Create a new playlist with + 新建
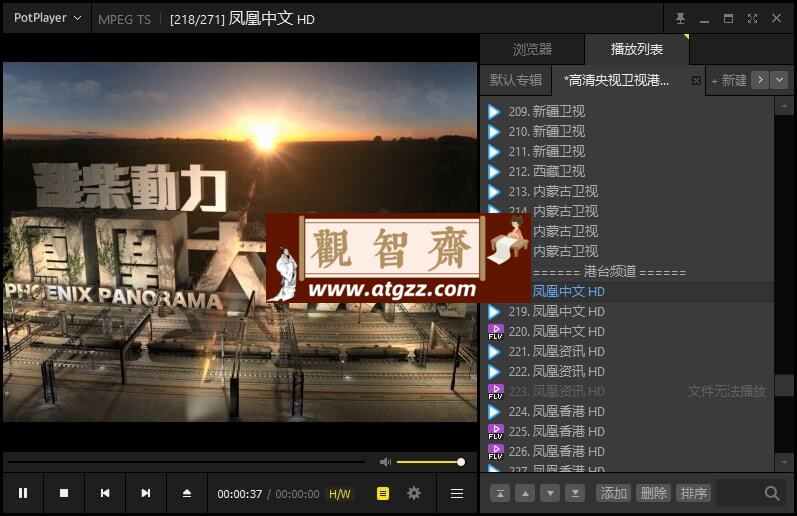The width and height of the screenshot is (797, 516). (728, 80)
